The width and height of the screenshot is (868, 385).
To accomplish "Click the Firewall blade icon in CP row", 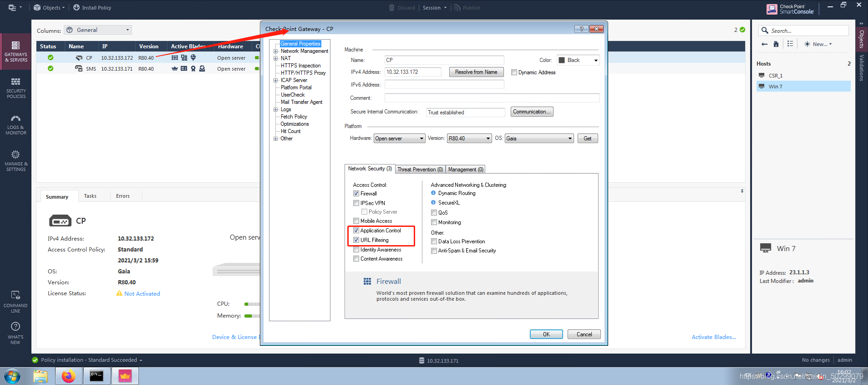I will click(x=175, y=58).
